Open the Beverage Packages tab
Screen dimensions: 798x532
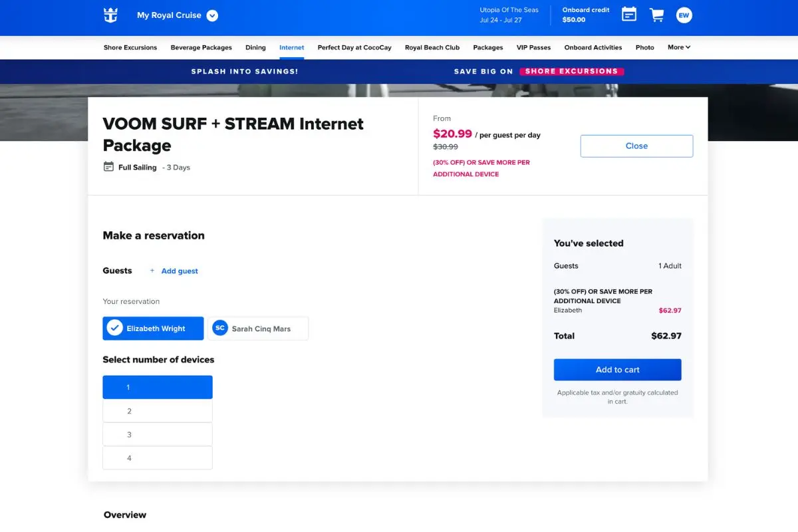click(x=201, y=47)
